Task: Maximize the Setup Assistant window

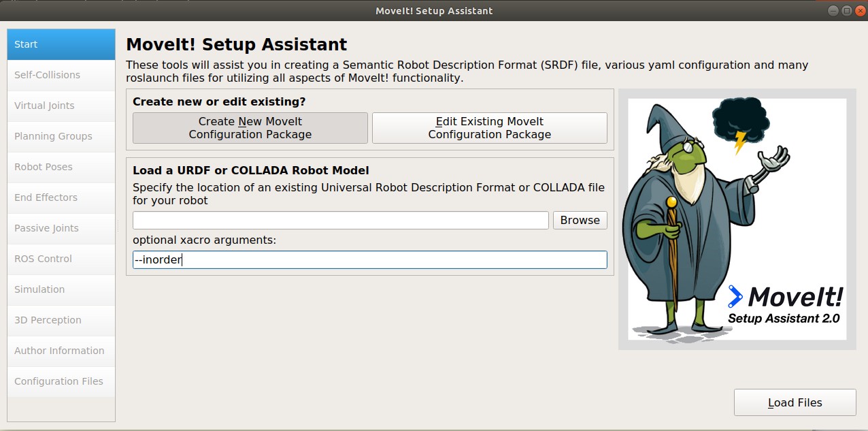Action: pyautogui.click(x=847, y=10)
